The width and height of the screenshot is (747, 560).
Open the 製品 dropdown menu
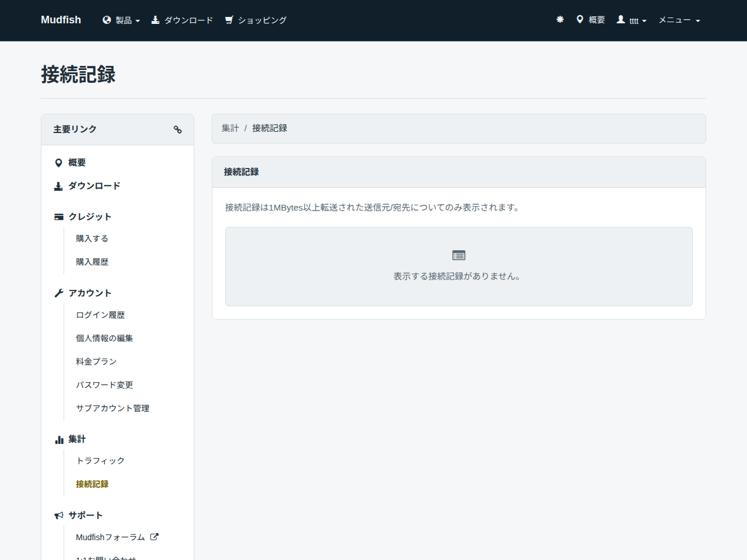(121, 20)
